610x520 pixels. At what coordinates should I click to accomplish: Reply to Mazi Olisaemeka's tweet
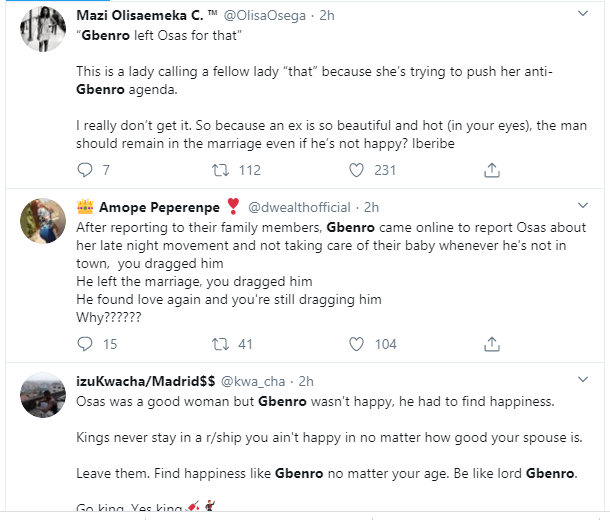point(85,170)
